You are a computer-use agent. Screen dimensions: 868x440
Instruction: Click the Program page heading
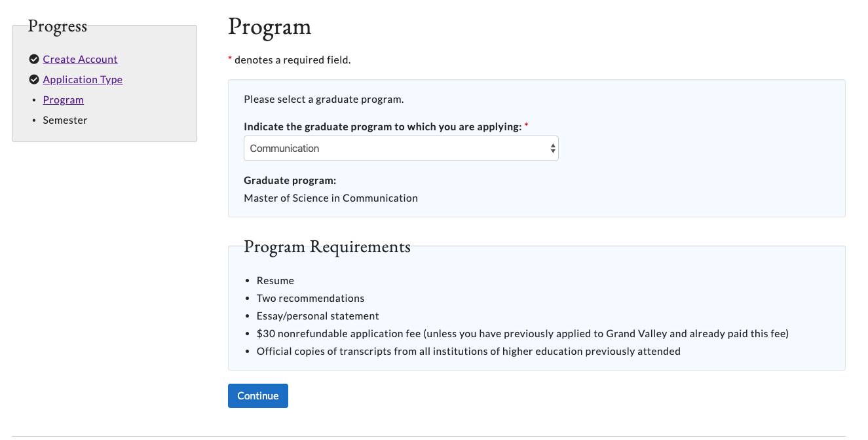tap(269, 27)
